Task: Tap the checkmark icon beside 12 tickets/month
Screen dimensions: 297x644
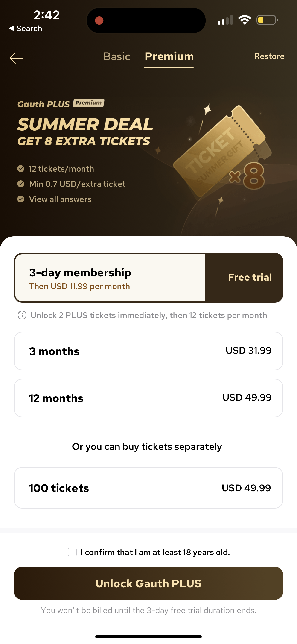Action: [x=21, y=169]
